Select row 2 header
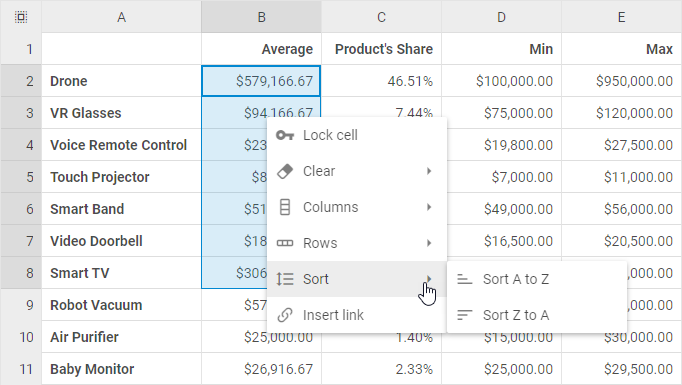The width and height of the screenshot is (682, 385). (21, 81)
